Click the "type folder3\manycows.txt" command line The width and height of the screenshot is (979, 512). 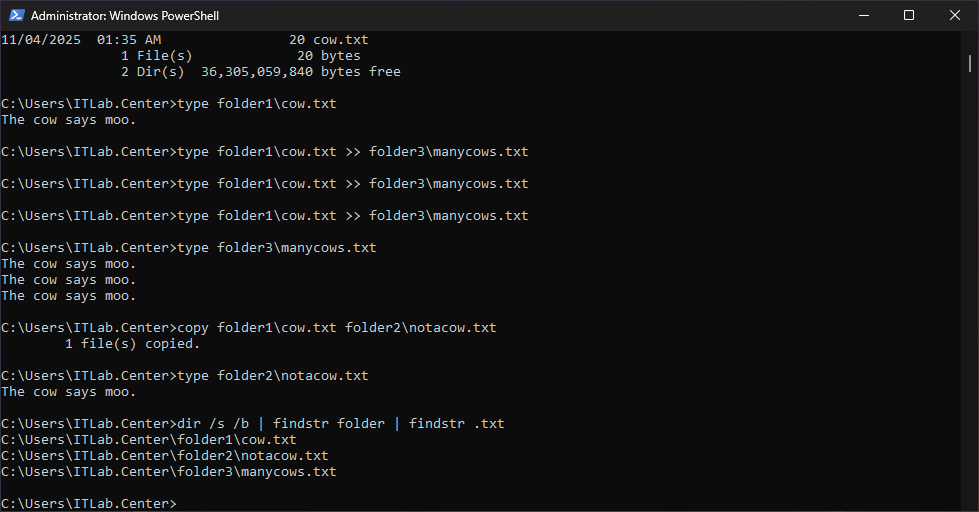[x=276, y=248]
